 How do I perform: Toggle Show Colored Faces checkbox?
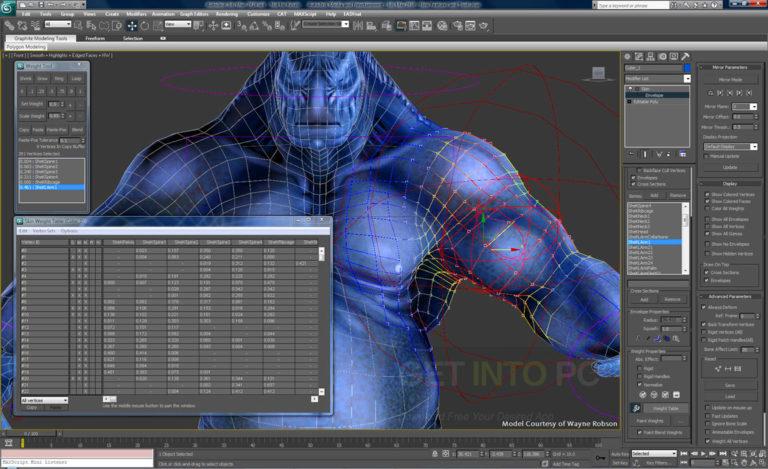pyautogui.click(x=707, y=201)
